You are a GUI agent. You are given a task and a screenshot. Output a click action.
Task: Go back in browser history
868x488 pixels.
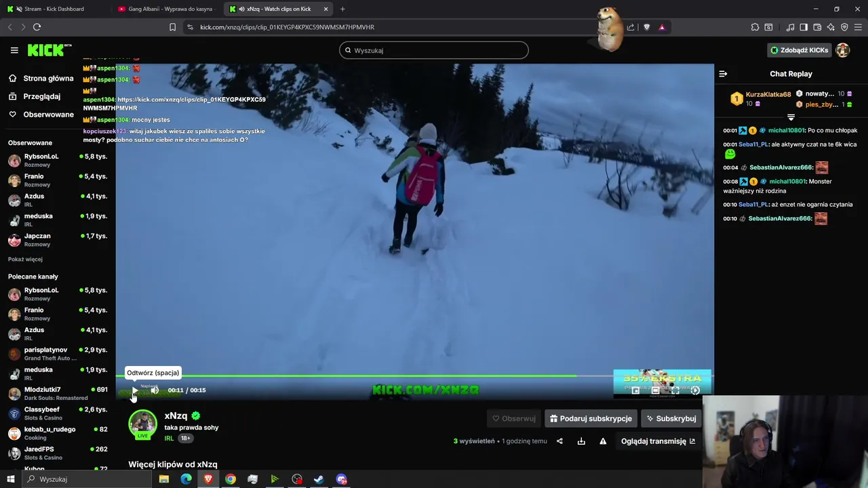(9, 27)
